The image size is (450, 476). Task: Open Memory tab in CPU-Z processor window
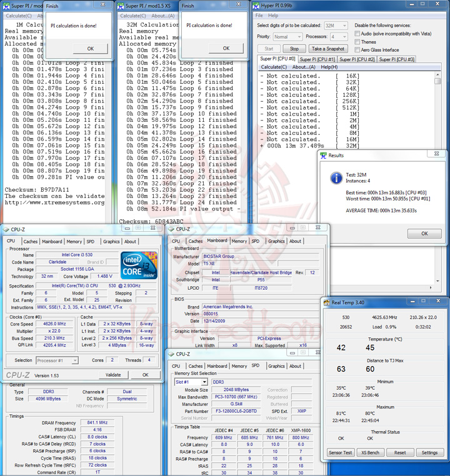click(74, 242)
